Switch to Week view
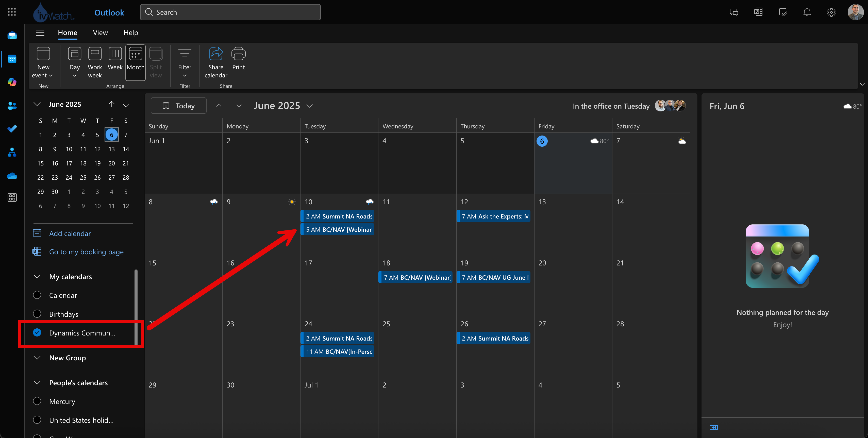This screenshot has height=438, width=868. pyautogui.click(x=115, y=59)
